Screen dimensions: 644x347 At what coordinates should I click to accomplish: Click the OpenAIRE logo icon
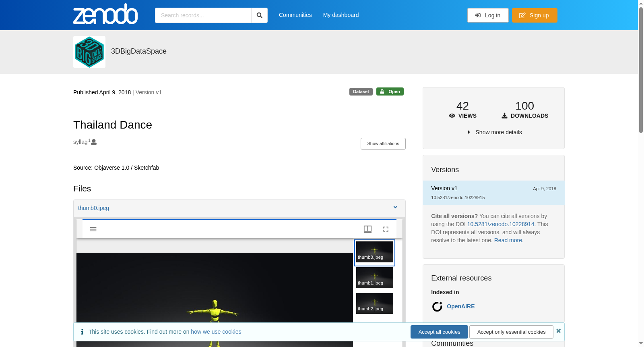[x=437, y=307]
